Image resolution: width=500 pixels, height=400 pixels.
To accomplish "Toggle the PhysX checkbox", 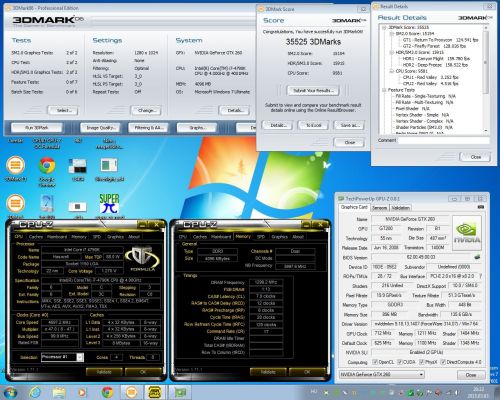I will click(x=422, y=362).
